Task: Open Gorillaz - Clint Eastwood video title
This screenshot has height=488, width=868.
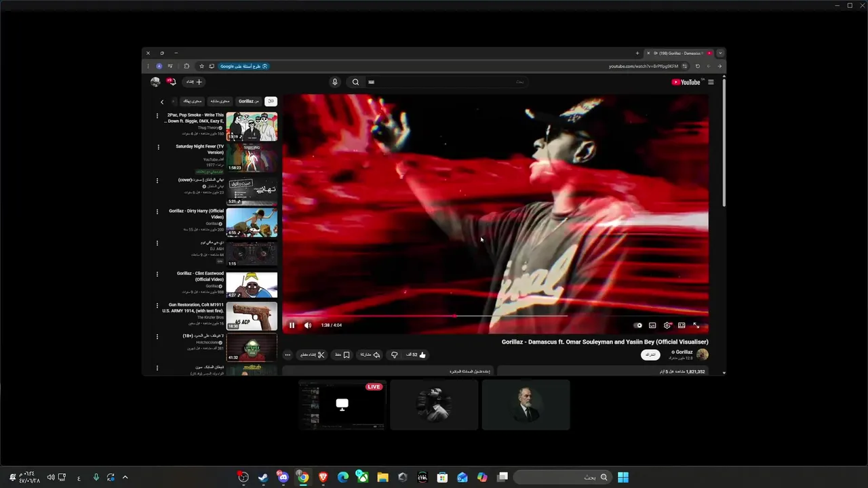Action: pyautogui.click(x=200, y=276)
